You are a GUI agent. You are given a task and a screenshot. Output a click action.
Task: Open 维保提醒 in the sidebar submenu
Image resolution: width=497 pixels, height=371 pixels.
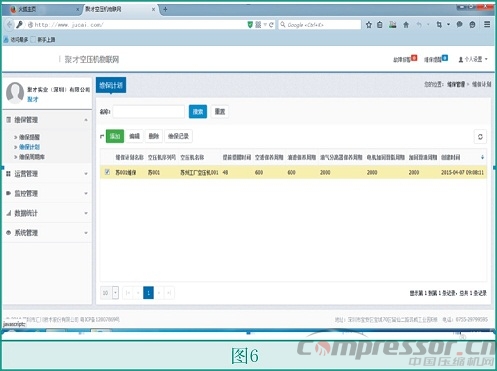(x=29, y=137)
